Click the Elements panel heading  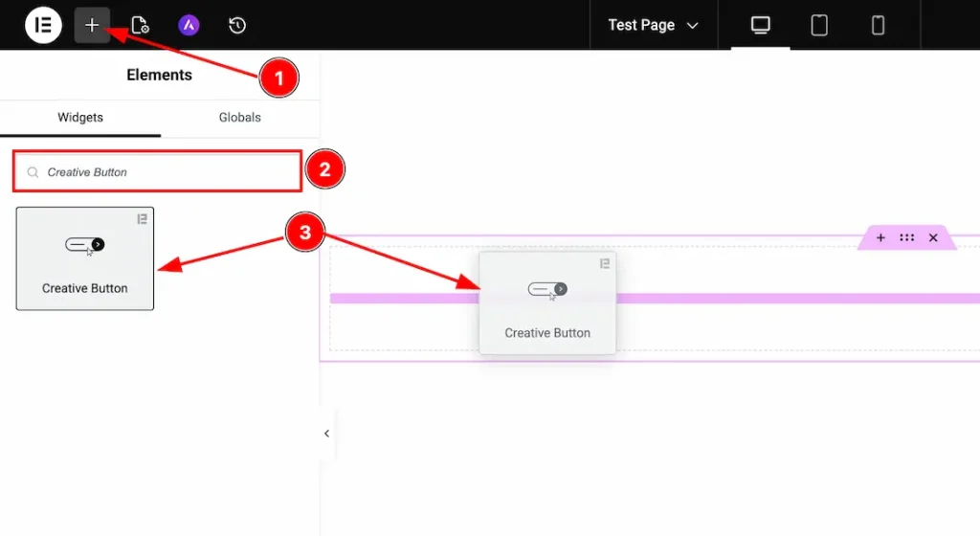(160, 75)
